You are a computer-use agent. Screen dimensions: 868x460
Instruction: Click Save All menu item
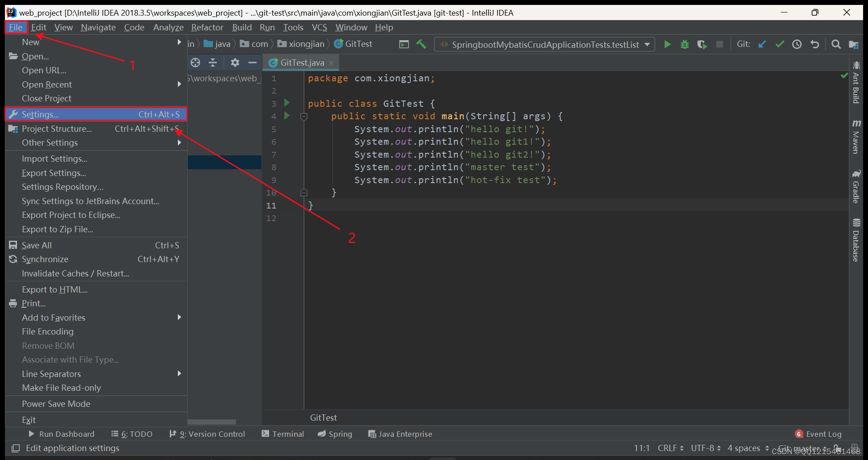pyautogui.click(x=96, y=245)
